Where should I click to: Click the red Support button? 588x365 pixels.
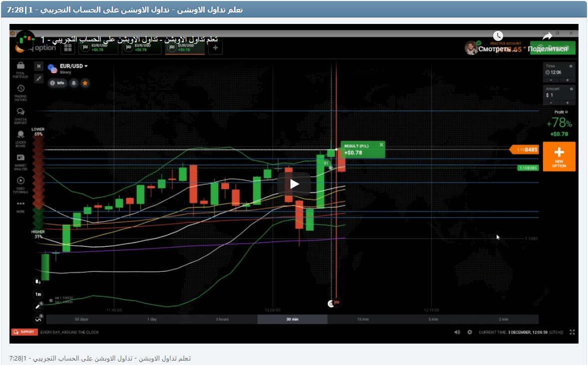pyautogui.click(x=23, y=332)
